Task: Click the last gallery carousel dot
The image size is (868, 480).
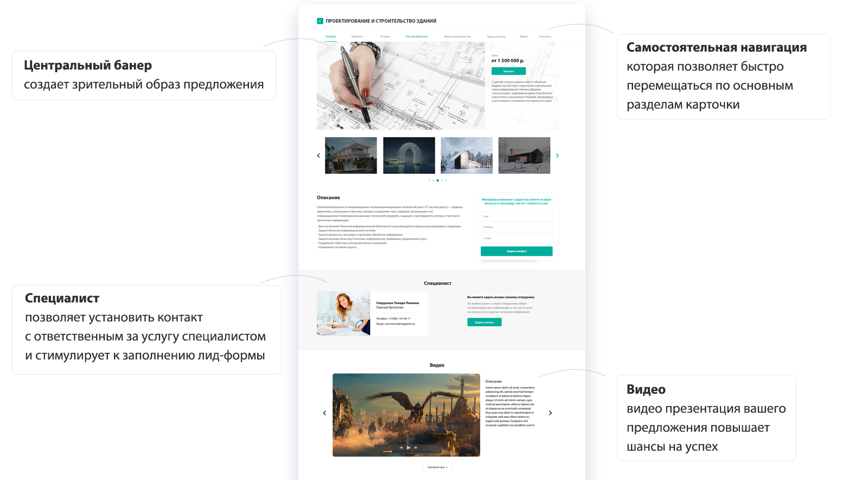Action: 446,180
